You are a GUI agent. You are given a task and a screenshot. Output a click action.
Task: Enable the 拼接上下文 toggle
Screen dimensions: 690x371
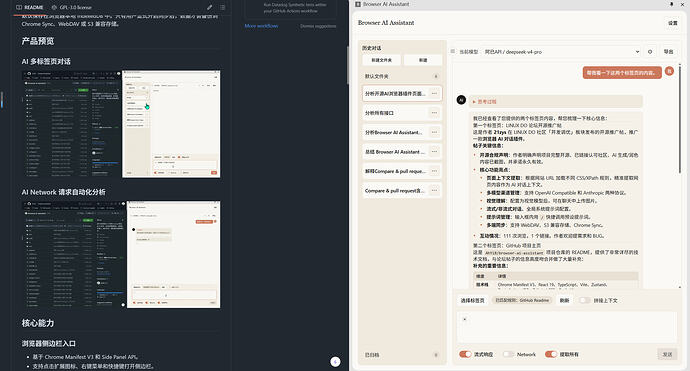point(584,300)
